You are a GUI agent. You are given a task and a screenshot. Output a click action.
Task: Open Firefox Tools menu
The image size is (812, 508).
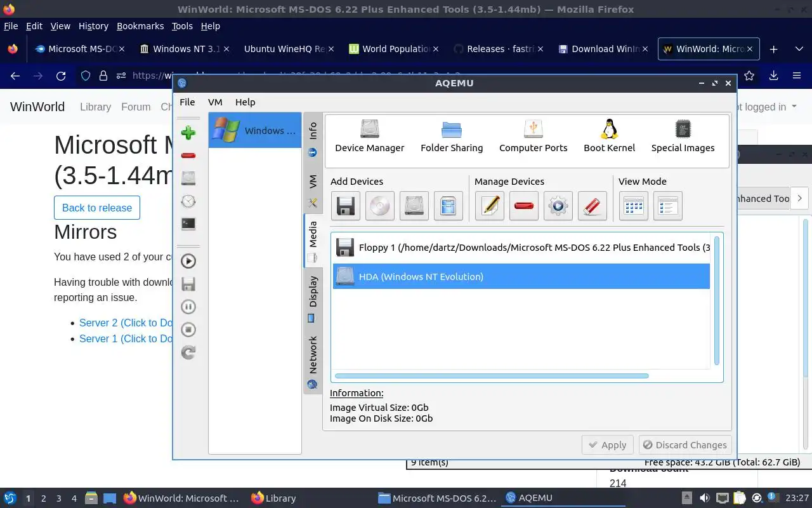point(182,26)
